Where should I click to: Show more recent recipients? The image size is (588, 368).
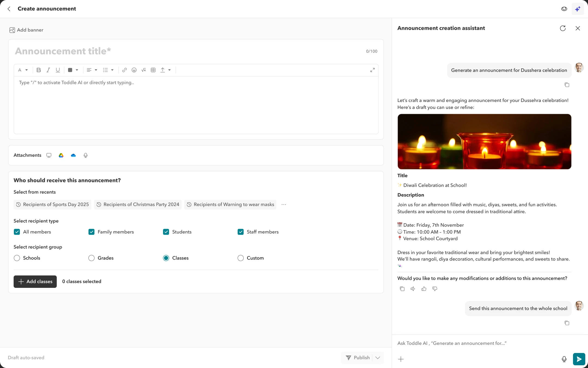[284, 204]
